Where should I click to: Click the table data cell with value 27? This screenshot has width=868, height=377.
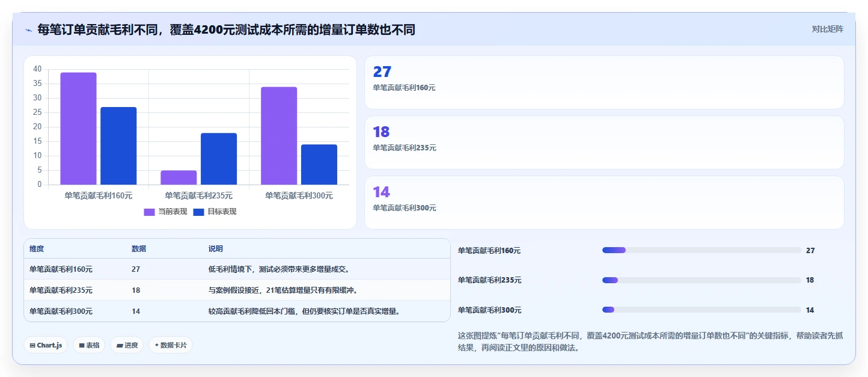tap(136, 269)
